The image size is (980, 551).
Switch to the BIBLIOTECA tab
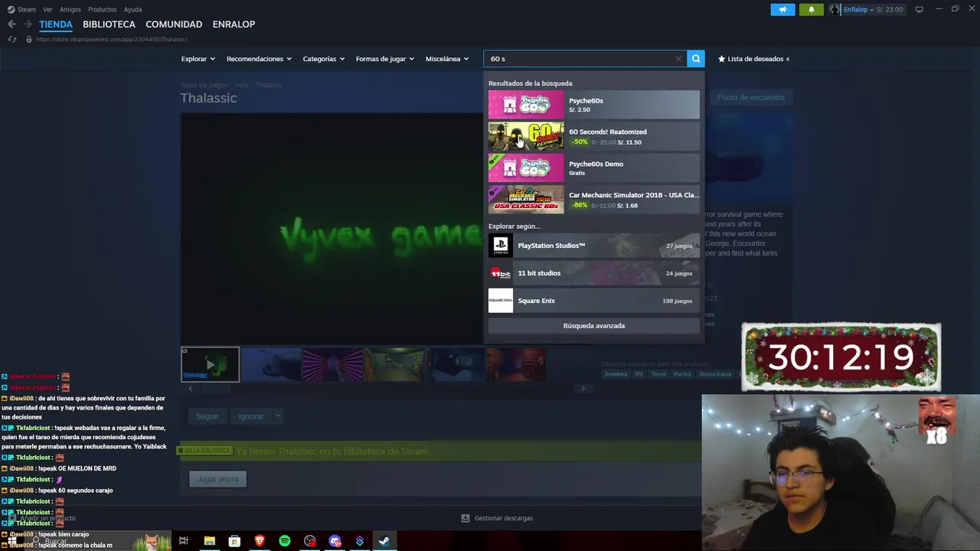tap(109, 24)
